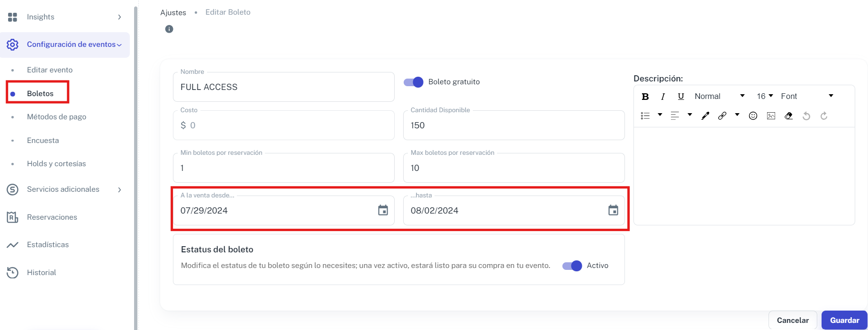Click the Servicios adicionales dollar icon
This screenshot has width=868, height=330.
[x=12, y=189]
